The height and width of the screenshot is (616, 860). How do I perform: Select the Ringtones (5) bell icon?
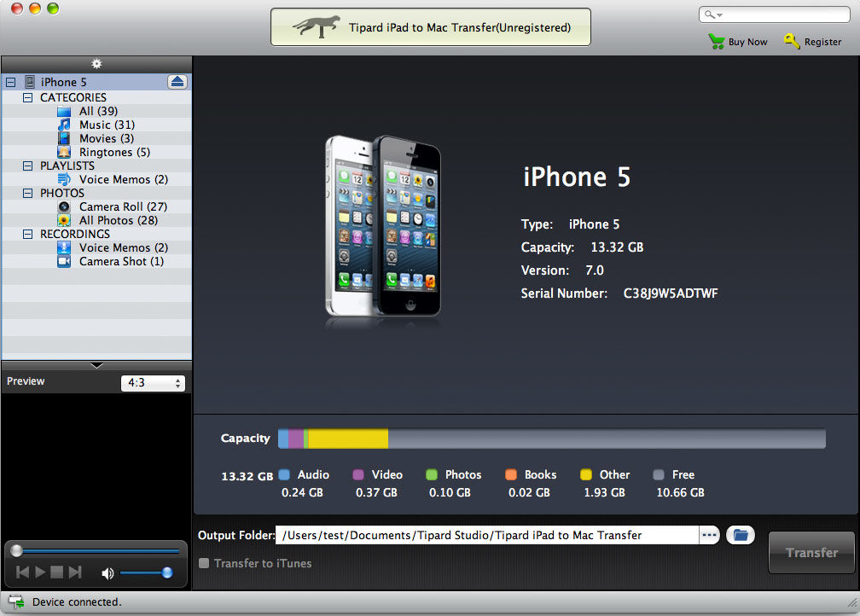coord(64,152)
